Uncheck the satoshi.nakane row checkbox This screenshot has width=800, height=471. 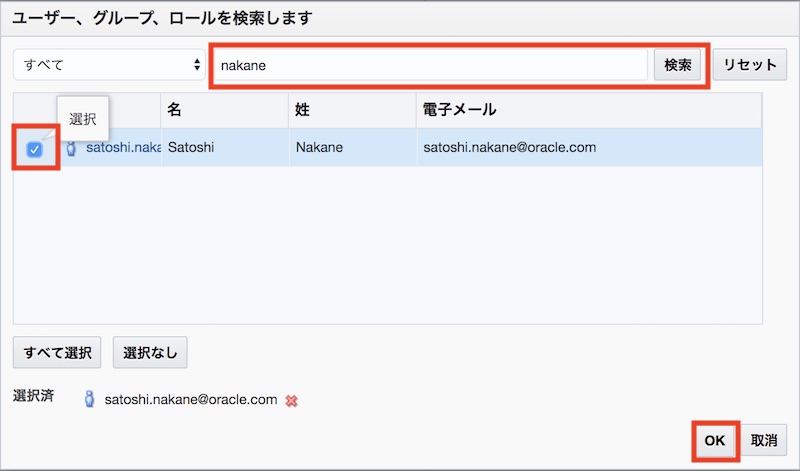point(35,149)
